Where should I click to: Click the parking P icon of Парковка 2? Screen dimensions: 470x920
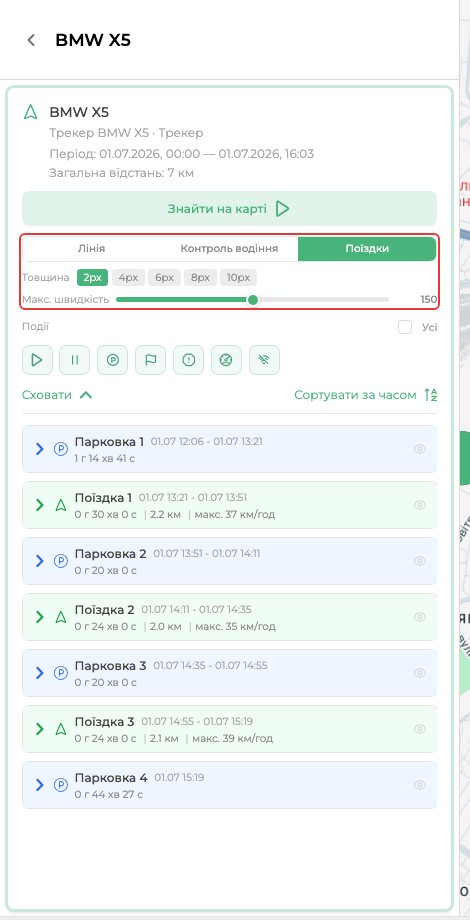click(x=60, y=561)
